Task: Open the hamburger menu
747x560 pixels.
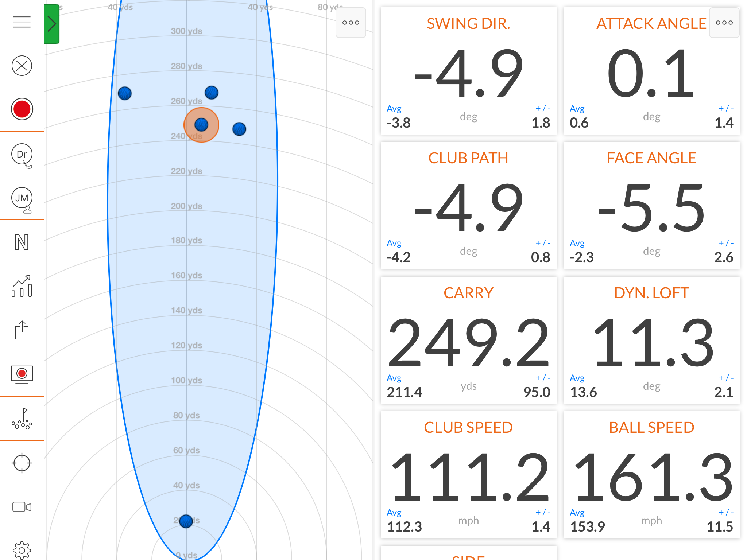Action: pos(22,22)
